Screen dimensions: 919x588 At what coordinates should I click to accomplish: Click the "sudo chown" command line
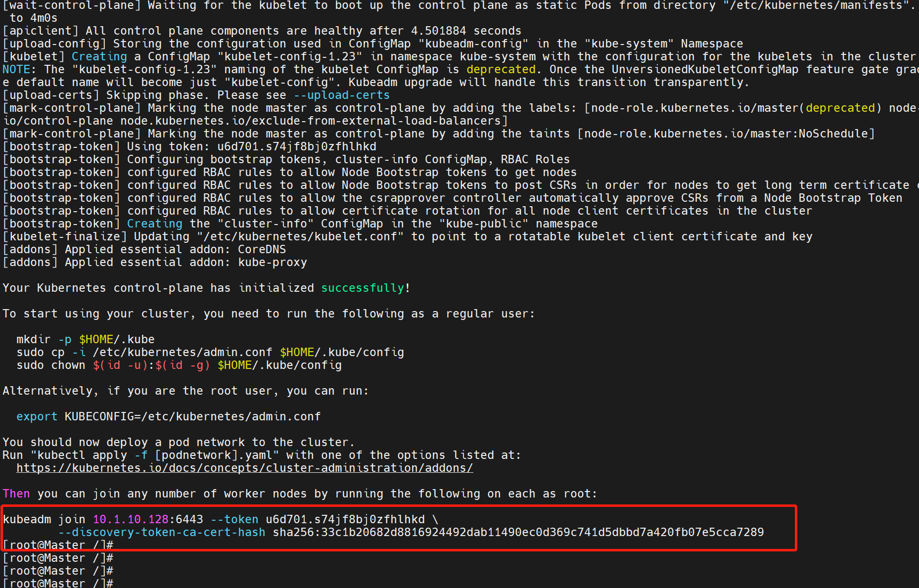[x=179, y=365]
